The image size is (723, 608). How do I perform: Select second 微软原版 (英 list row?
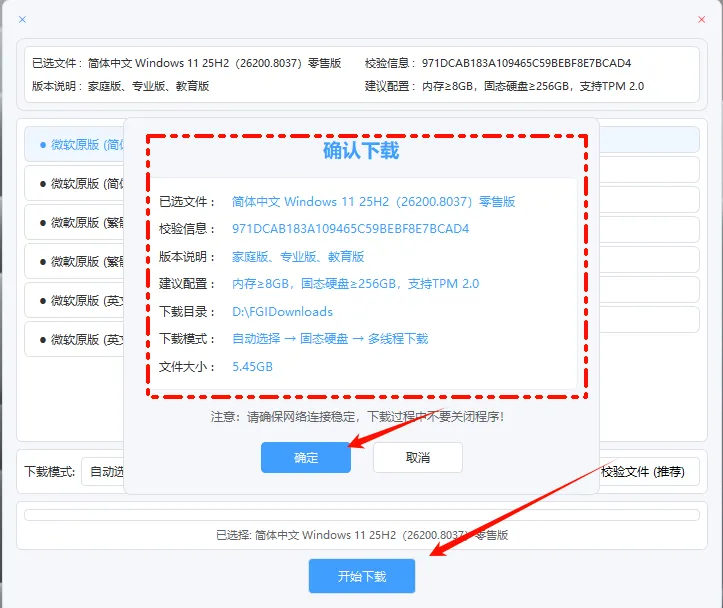(74, 340)
